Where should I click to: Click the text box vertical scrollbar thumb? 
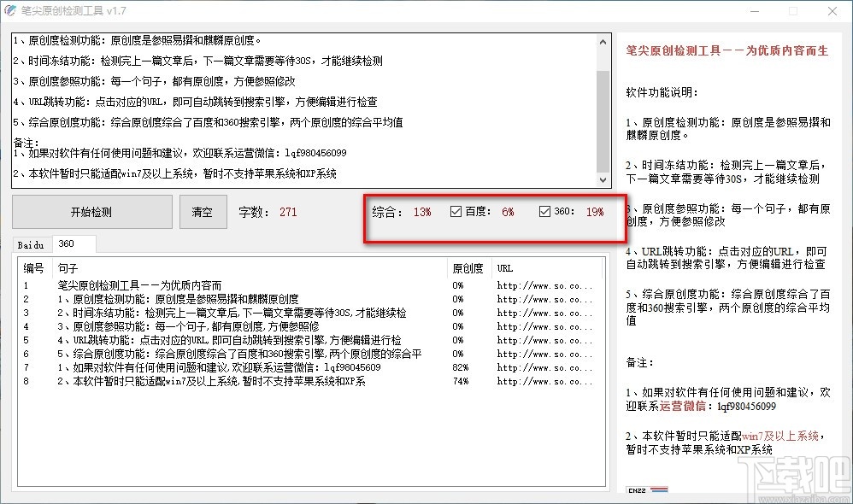603,120
